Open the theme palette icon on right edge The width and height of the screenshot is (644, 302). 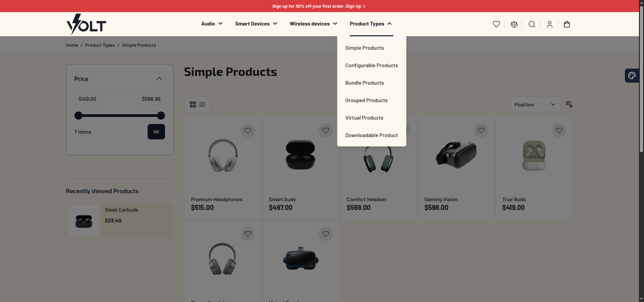[632, 76]
